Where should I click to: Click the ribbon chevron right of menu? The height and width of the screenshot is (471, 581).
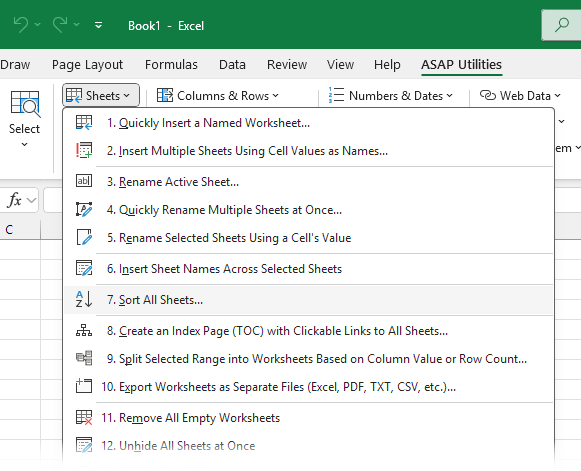pos(562,121)
